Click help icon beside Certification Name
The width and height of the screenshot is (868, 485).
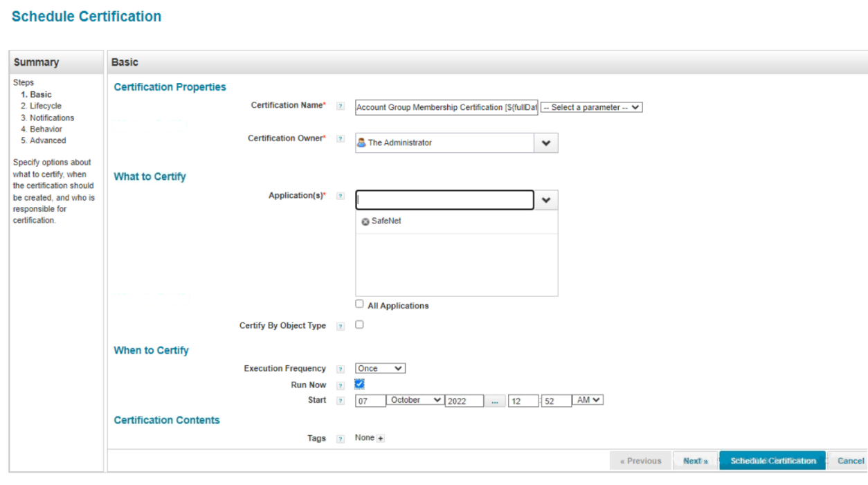(340, 107)
